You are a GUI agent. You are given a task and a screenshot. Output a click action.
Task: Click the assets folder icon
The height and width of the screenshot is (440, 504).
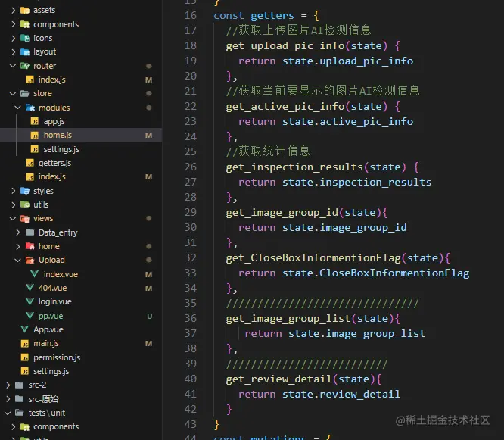pos(25,11)
